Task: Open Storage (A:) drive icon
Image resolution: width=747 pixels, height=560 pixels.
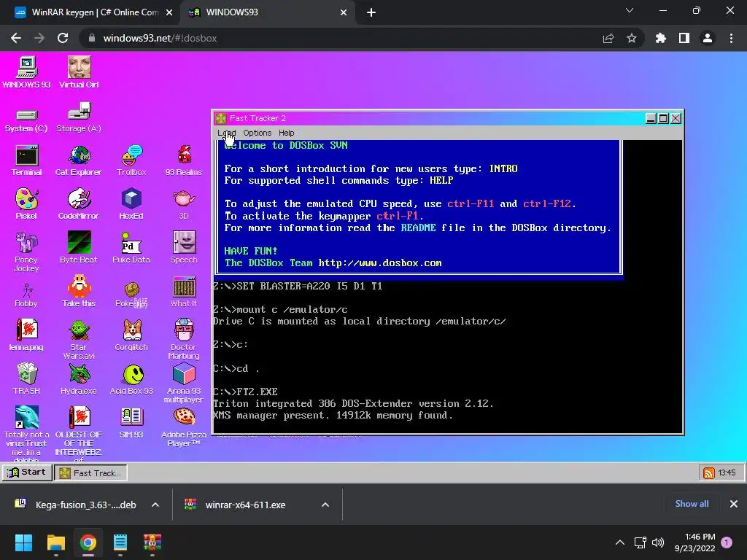Action: pyautogui.click(x=79, y=117)
